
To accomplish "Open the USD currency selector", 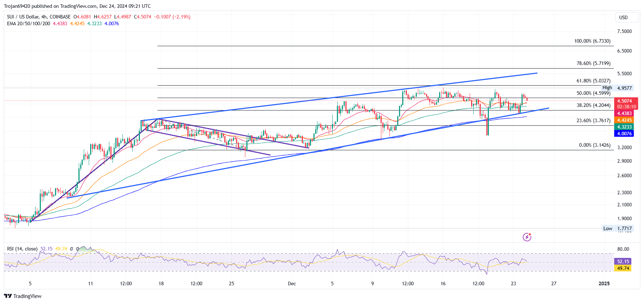I will 627,17.
